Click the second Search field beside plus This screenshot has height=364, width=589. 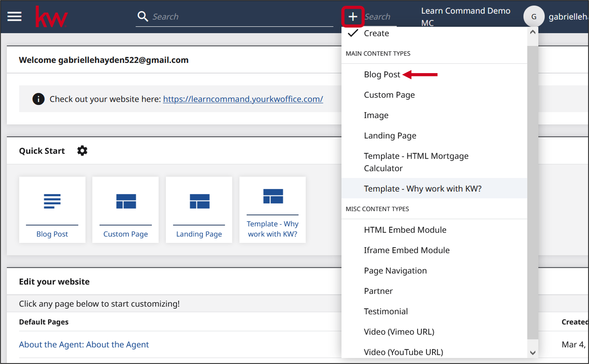(380, 17)
